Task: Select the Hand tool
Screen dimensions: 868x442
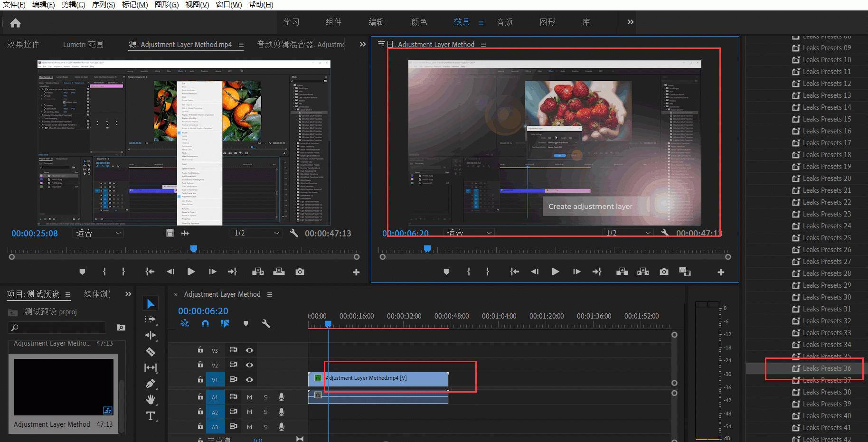Action: tap(151, 399)
